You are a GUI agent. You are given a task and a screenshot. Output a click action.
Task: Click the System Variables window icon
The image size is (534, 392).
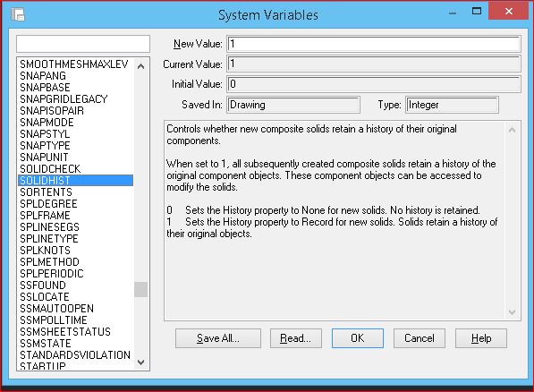point(18,14)
